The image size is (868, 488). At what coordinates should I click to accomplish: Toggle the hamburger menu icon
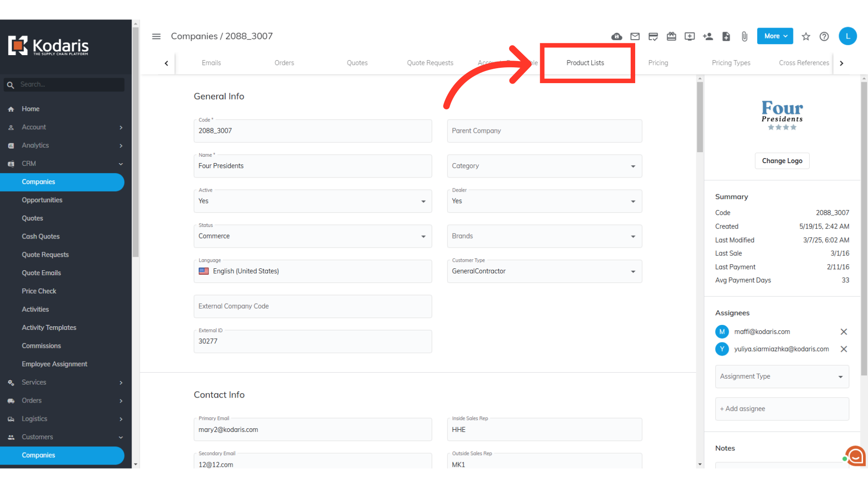(156, 37)
